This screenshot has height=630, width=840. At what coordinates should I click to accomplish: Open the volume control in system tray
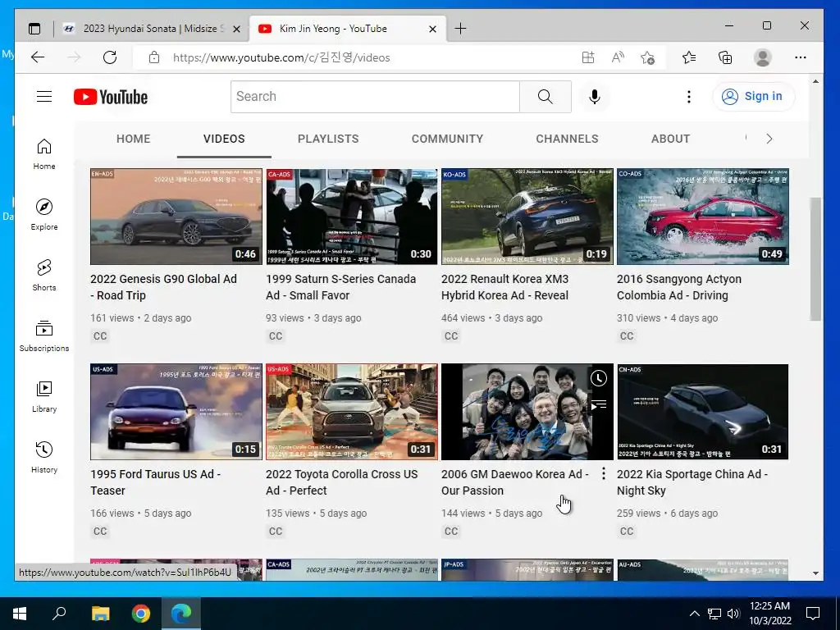(733, 614)
